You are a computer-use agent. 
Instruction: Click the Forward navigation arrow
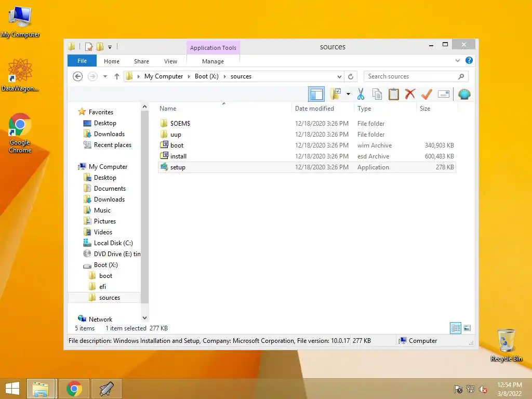(92, 76)
